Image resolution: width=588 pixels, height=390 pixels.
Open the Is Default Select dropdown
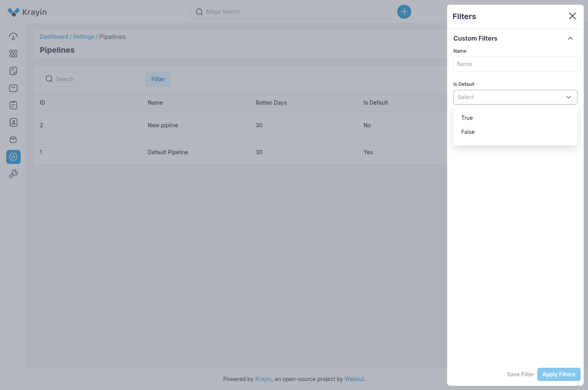(x=515, y=97)
